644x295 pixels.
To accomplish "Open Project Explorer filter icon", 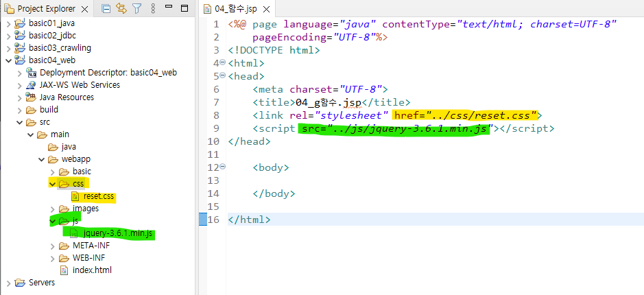I will pos(136,8).
